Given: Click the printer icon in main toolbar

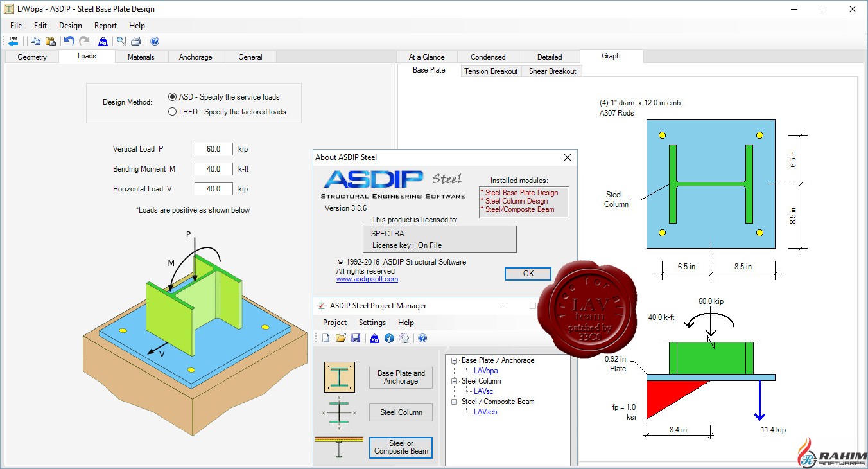Looking at the screenshot, I should click(x=135, y=41).
